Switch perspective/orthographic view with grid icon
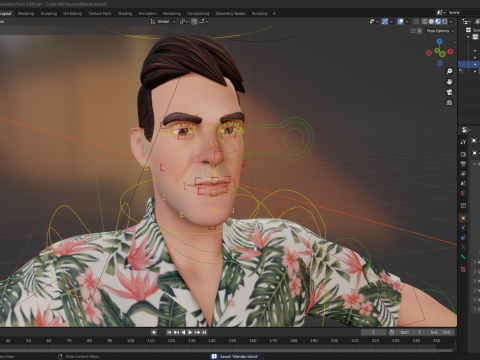This screenshot has width=480, height=360. click(449, 102)
